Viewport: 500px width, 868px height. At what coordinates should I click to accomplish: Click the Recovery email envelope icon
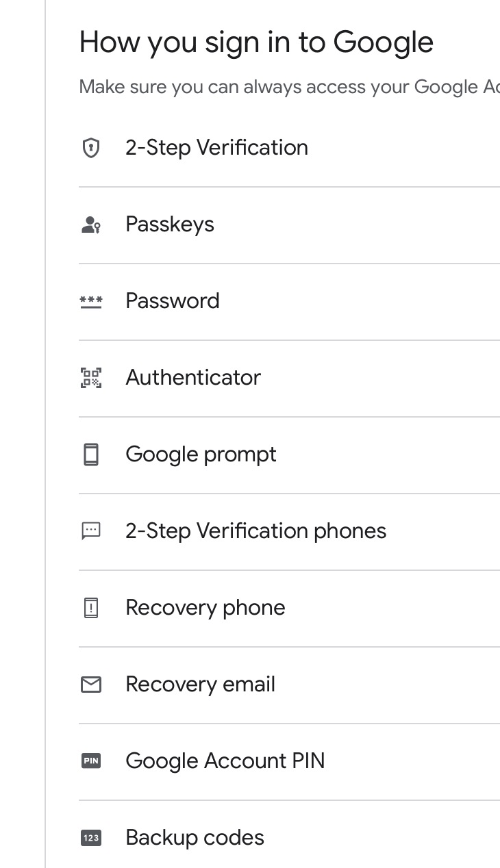(91, 685)
